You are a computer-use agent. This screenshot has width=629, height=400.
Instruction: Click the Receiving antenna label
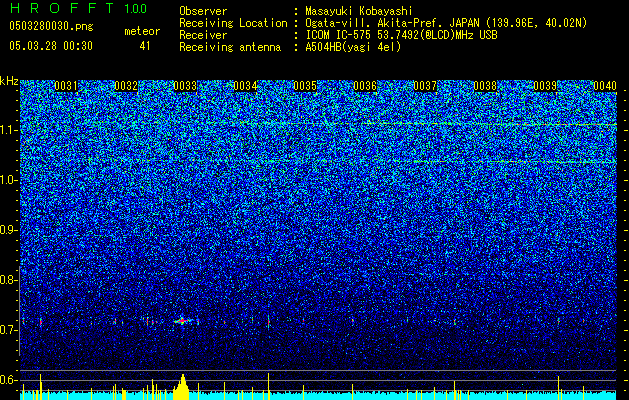coord(230,47)
